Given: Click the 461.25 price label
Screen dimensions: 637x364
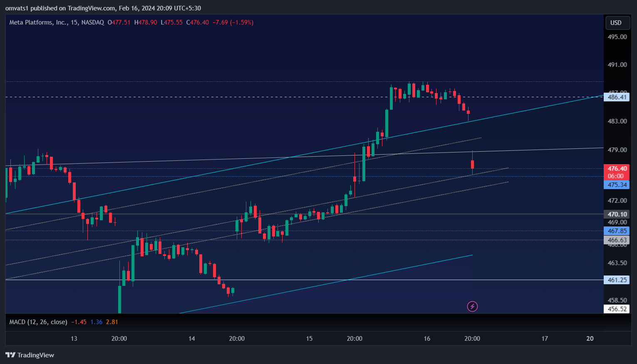Looking at the screenshot, I should [617, 280].
